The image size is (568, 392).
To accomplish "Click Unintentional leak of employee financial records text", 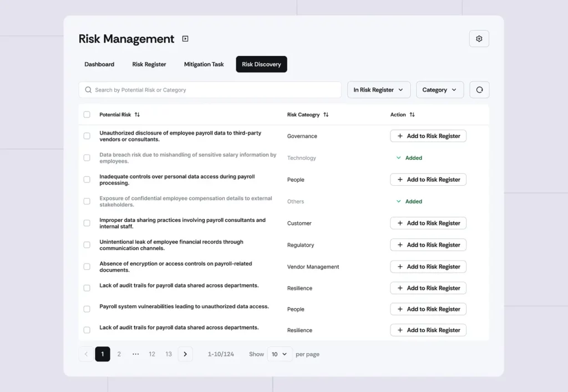I will coord(171,245).
